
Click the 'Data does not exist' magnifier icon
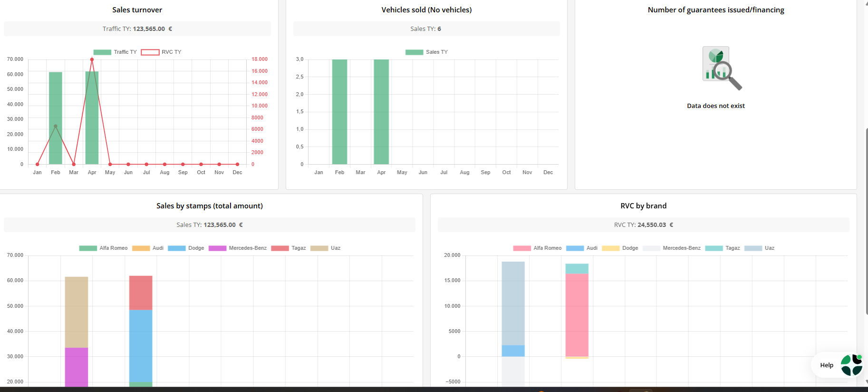pyautogui.click(x=722, y=68)
